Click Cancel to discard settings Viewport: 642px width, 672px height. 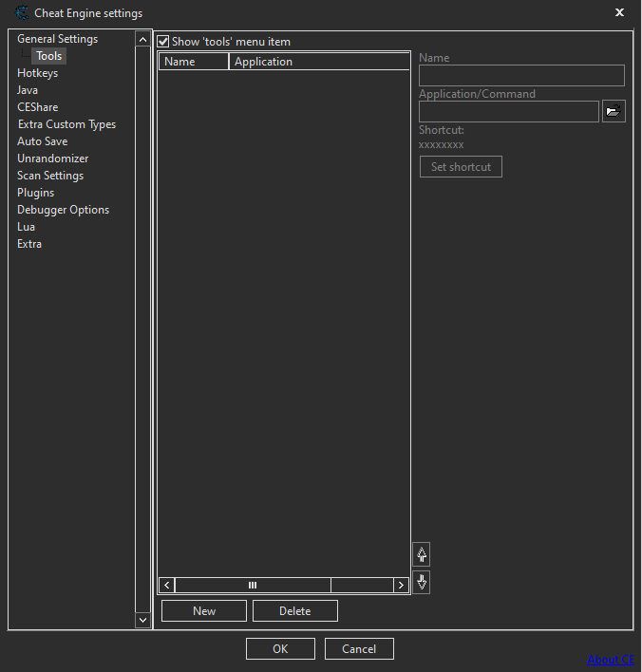click(359, 649)
